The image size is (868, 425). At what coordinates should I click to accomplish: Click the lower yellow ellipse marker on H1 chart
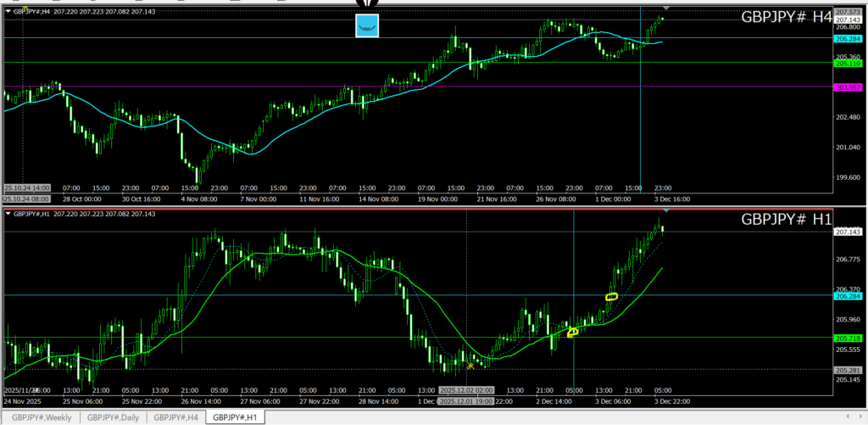coord(573,332)
